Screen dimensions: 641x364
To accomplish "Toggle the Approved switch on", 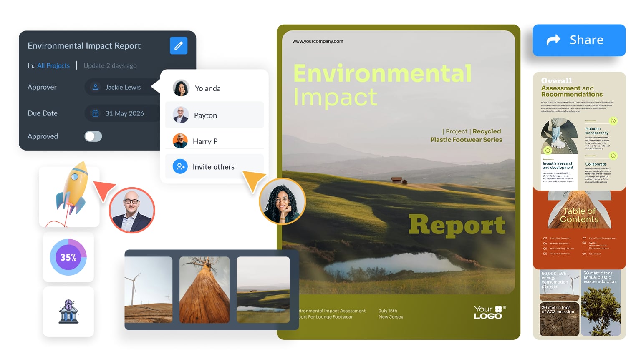I will tap(93, 136).
